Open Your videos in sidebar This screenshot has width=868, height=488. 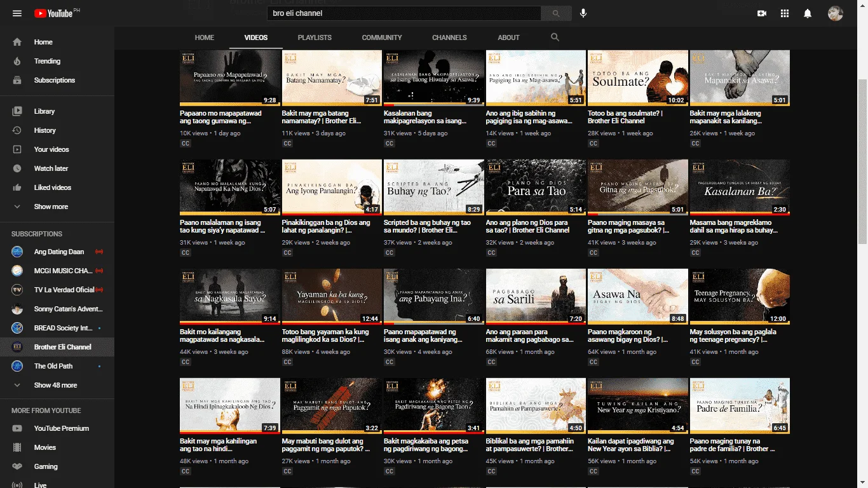point(57,149)
